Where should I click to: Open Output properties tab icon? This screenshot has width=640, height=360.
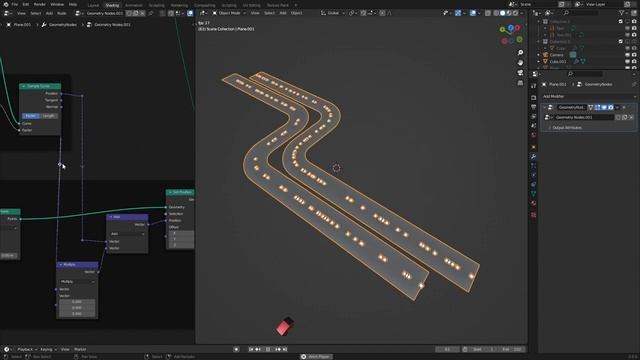click(x=533, y=107)
